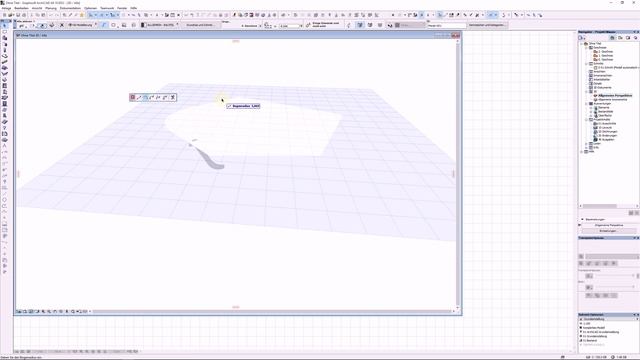640x360 pixels.
Task: Select the Arrow tool in the toolbox
Action: (4, 26)
